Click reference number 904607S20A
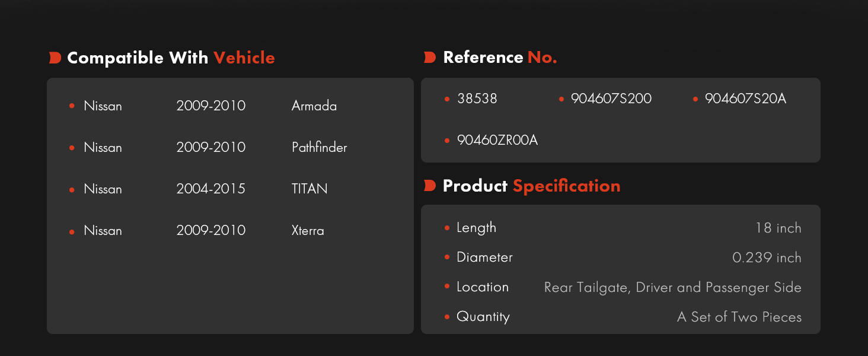868x356 pixels. [745, 98]
